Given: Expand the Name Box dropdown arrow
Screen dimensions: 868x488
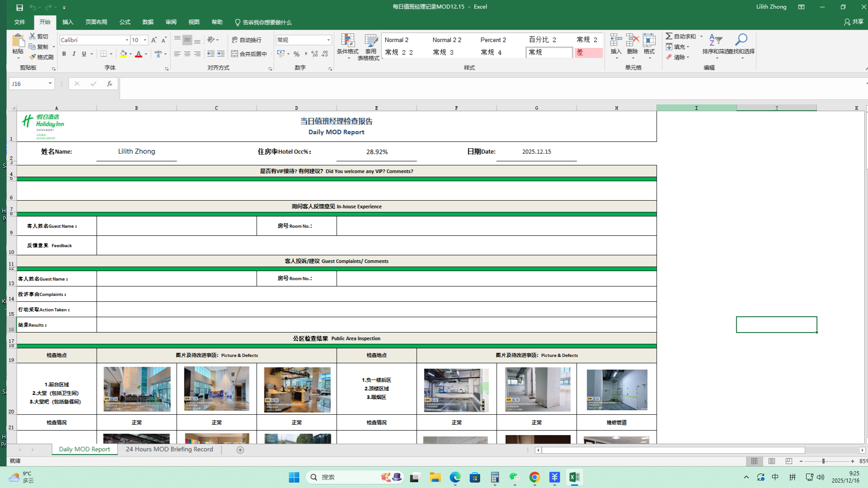Looking at the screenshot, I should 50,84.
